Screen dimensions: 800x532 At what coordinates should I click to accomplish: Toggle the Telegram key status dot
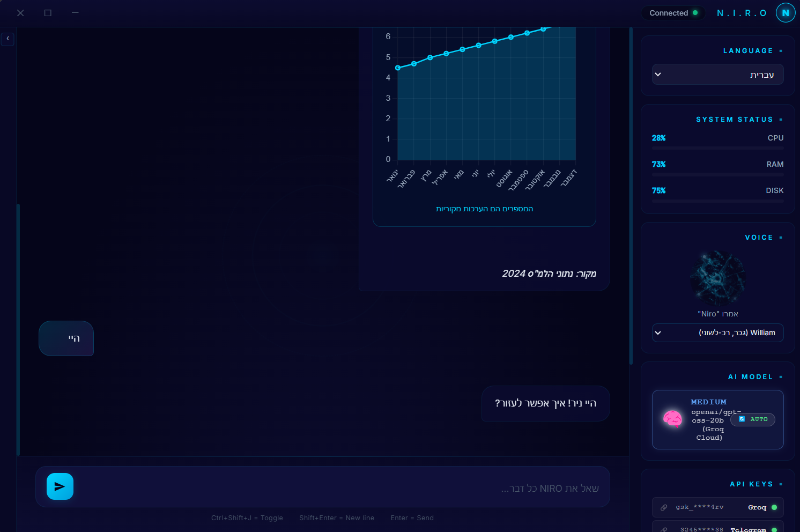774,529
